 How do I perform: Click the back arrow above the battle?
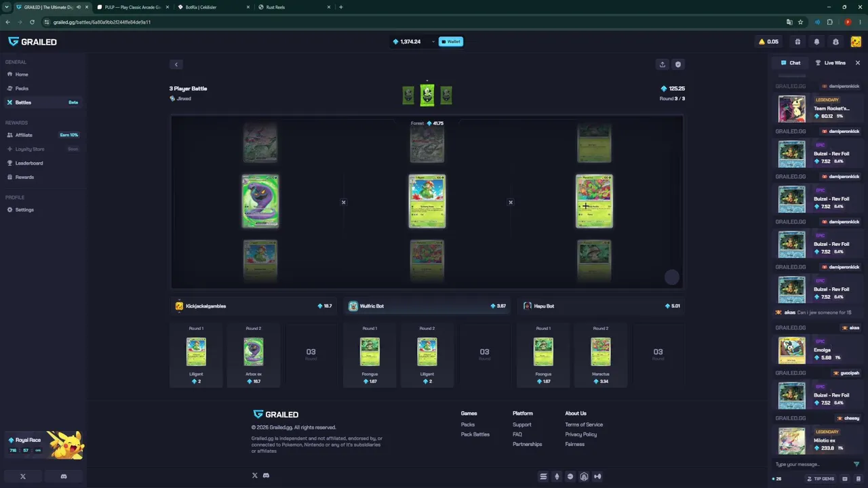coord(176,65)
